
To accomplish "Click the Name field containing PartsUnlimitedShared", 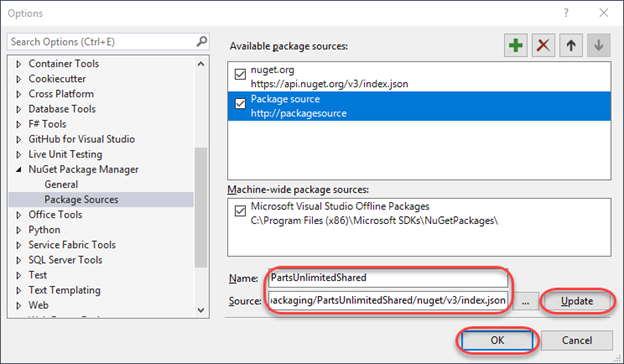I will tap(388, 278).
